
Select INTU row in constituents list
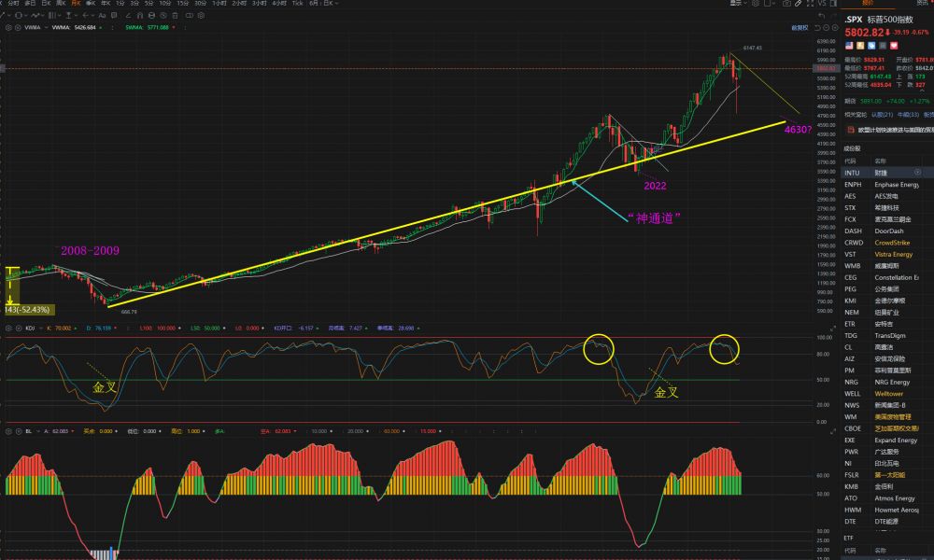coord(887,173)
